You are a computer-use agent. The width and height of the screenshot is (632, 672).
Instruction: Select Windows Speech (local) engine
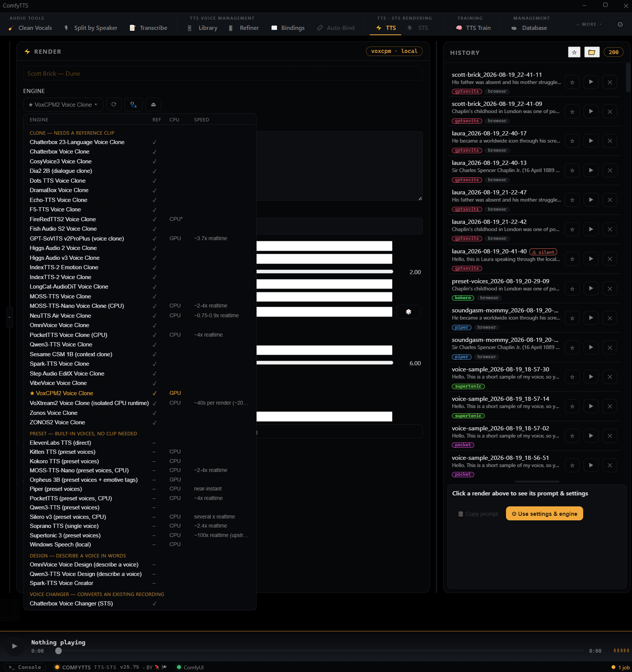click(140, 545)
